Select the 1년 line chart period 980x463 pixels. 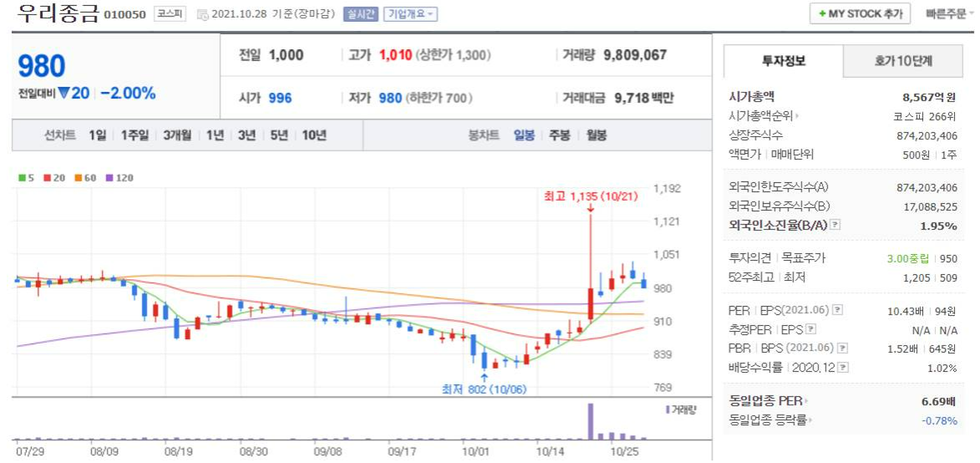click(x=215, y=135)
